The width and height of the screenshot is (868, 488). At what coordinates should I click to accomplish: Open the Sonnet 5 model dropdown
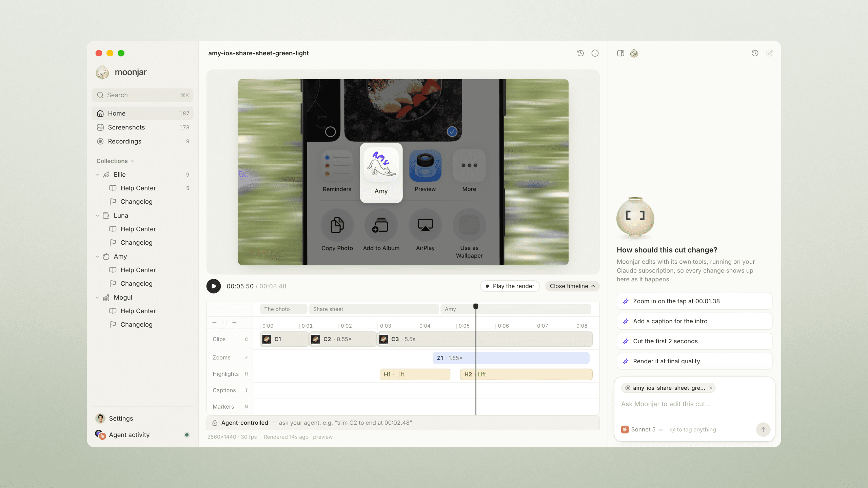coord(642,429)
